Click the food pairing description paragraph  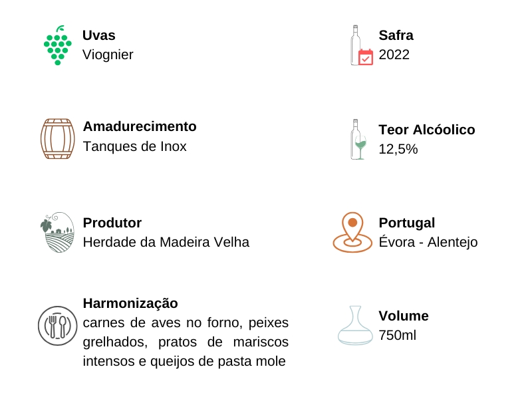186,342
